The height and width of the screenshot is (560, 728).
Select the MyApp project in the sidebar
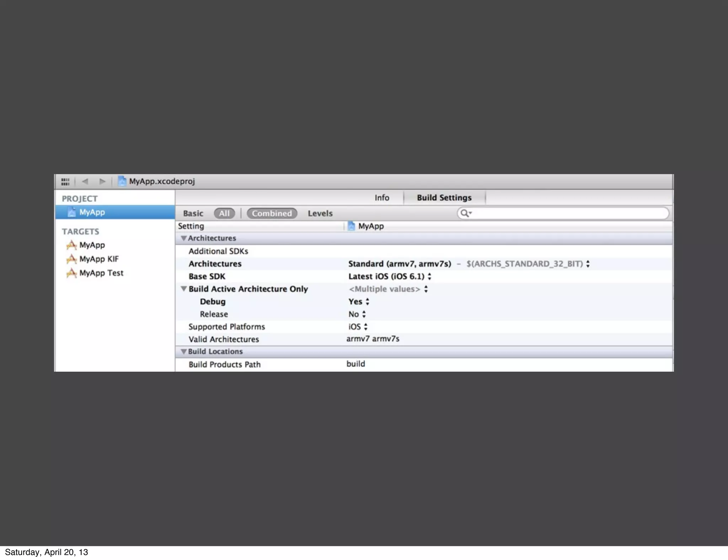coord(92,212)
